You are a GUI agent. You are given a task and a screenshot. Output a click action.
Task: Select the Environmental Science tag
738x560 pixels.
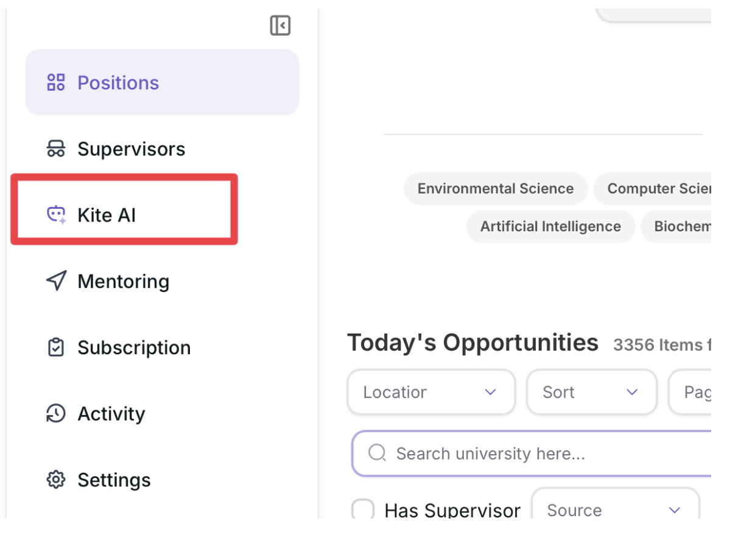(495, 189)
